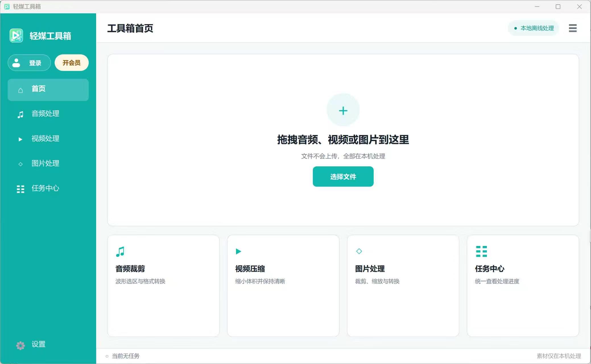The height and width of the screenshot is (364, 591).
Task: Click the user avatar icon beside 登录
Action: click(x=16, y=63)
